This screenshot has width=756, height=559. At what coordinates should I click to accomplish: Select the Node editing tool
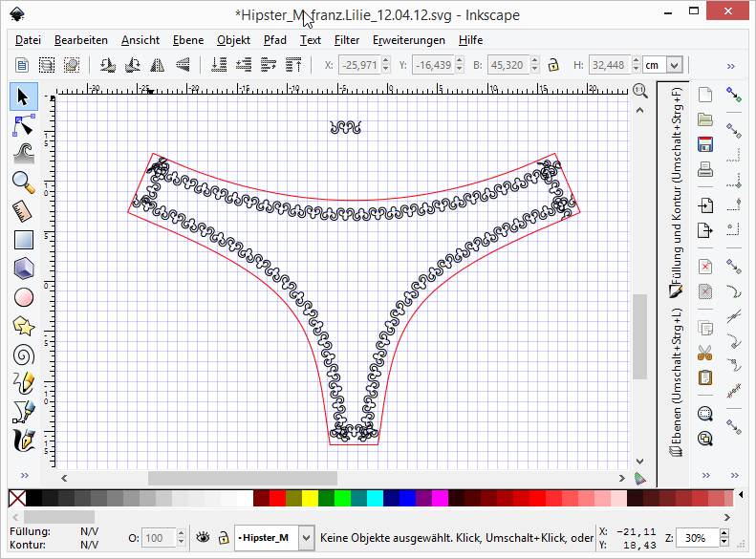tap(23, 124)
